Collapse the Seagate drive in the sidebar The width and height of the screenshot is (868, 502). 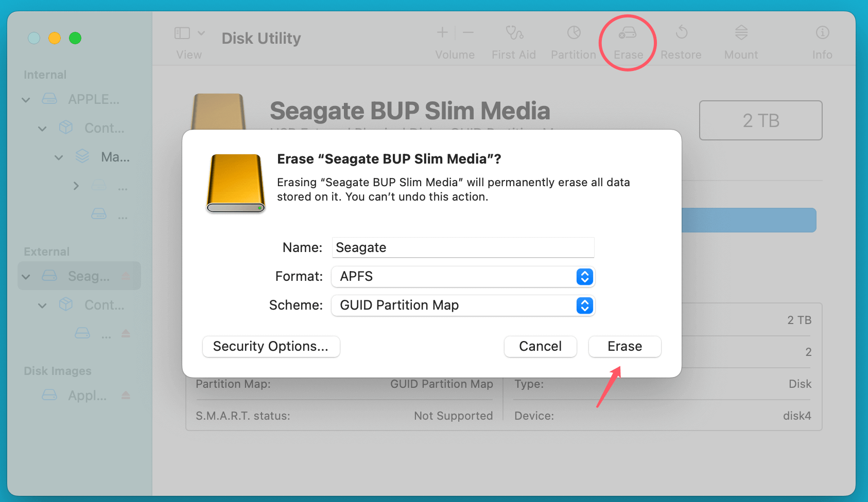click(x=25, y=276)
